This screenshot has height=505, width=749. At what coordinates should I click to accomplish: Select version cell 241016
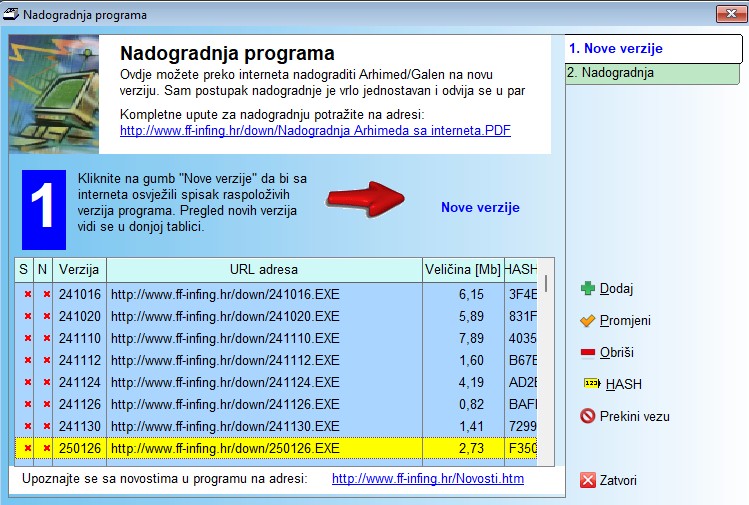[79, 294]
